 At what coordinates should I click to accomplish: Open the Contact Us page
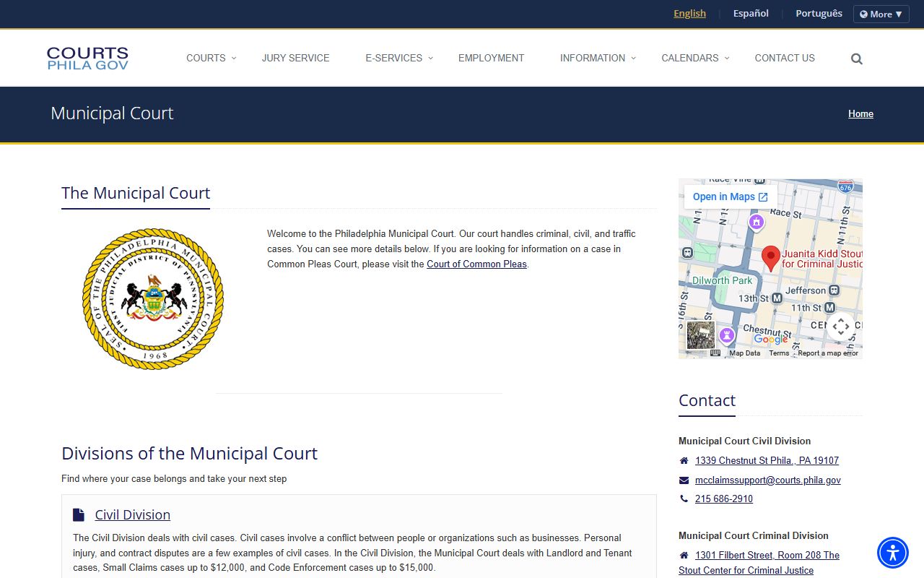(x=785, y=58)
